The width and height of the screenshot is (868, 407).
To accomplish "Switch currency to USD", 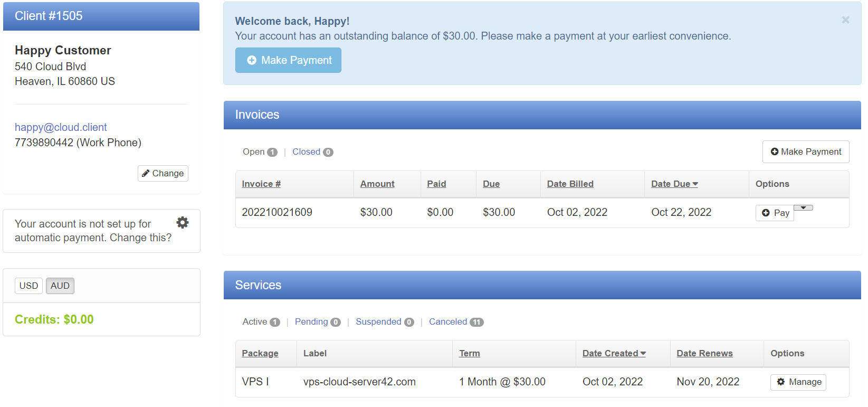I will pos(28,286).
